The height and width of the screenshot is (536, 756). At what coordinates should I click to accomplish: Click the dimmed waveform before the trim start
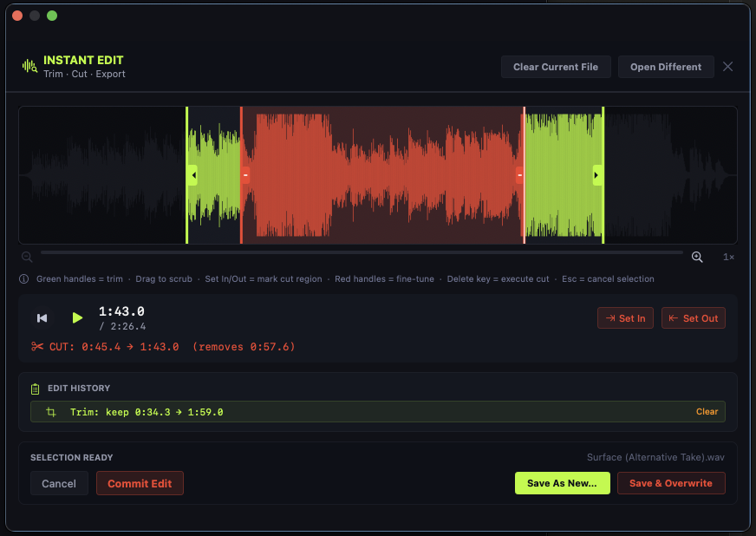point(102,175)
